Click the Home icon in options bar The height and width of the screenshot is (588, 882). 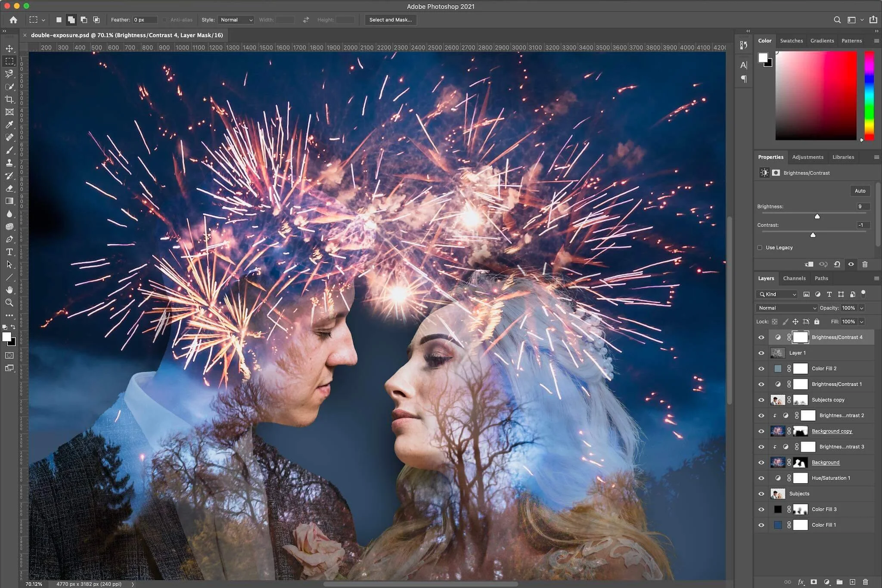pos(13,20)
